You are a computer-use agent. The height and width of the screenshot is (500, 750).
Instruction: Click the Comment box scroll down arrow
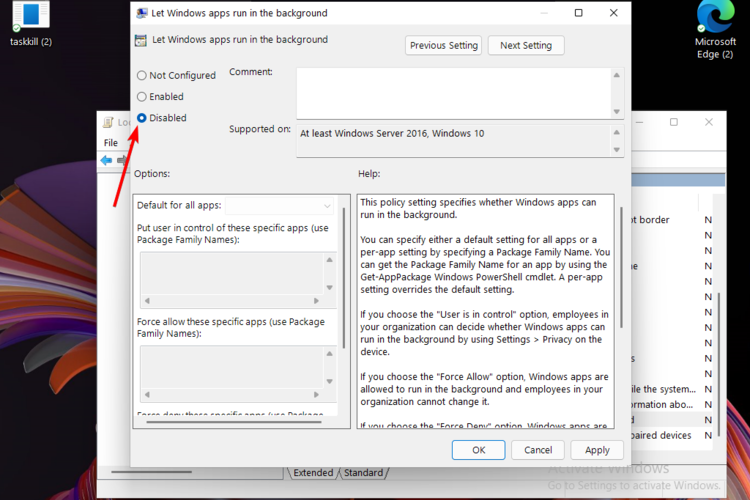click(617, 111)
